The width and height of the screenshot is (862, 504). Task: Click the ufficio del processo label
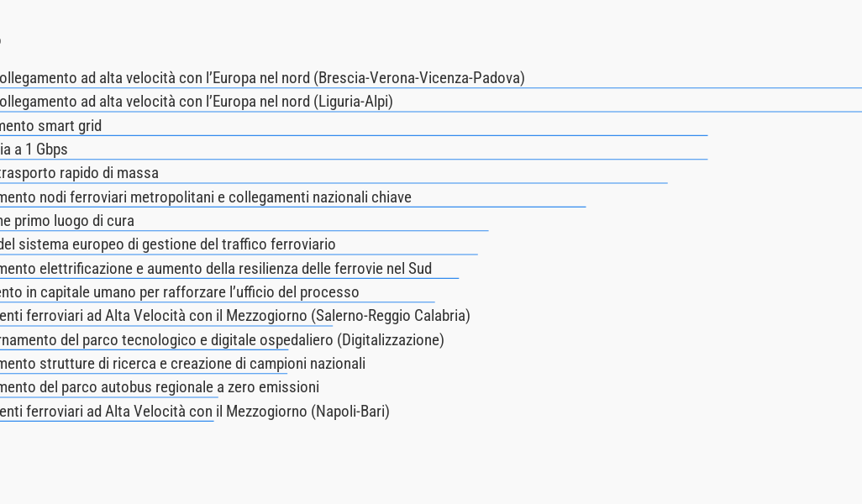point(179,292)
